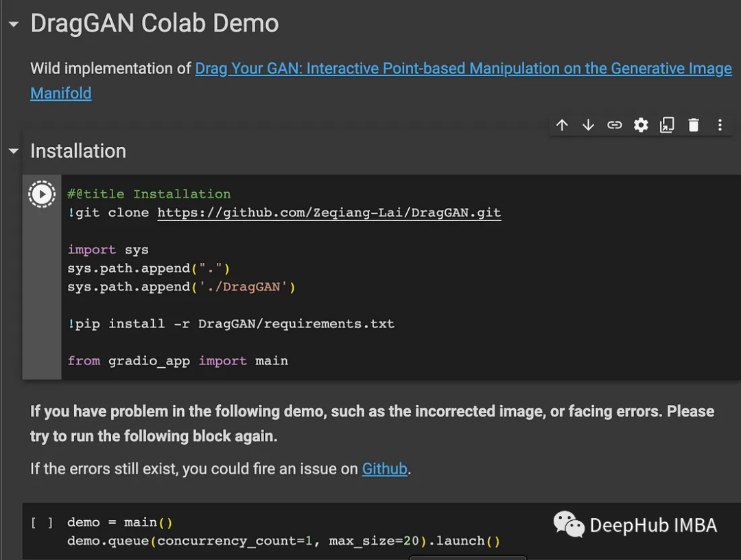Click the #@title Installation comment line

click(x=149, y=194)
